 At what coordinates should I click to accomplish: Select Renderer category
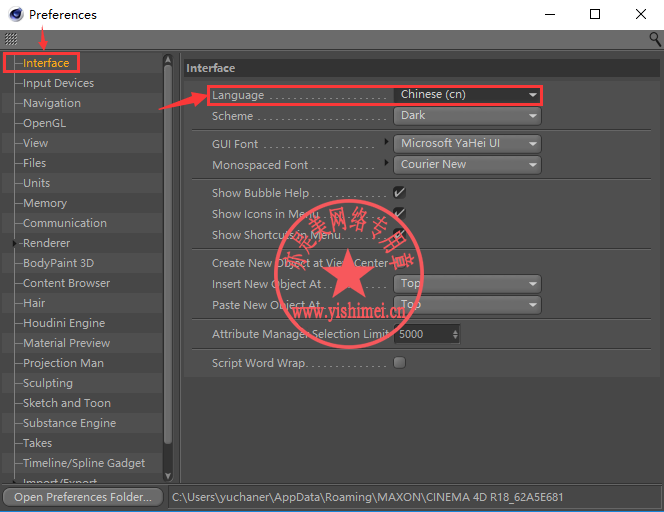point(47,243)
